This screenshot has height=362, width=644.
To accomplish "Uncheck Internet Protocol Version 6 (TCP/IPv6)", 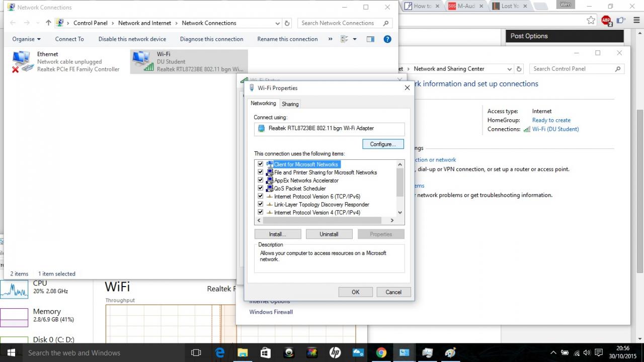I will coord(261,196).
